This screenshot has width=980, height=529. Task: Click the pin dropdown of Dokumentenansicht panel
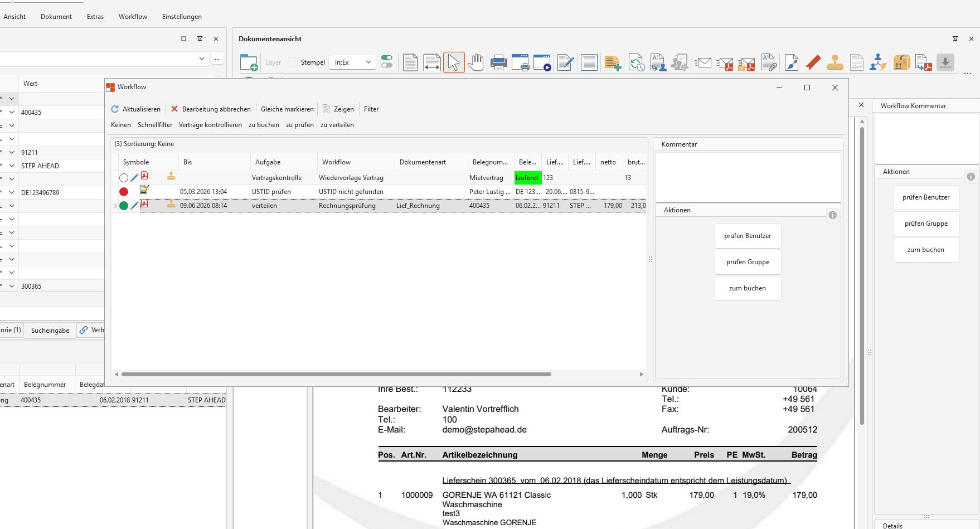click(x=955, y=39)
